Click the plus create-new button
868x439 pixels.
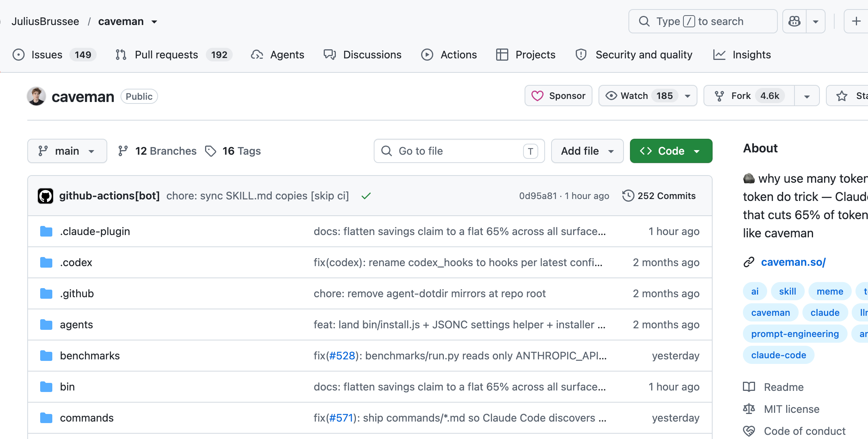pyautogui.click(x=856, y=21)
